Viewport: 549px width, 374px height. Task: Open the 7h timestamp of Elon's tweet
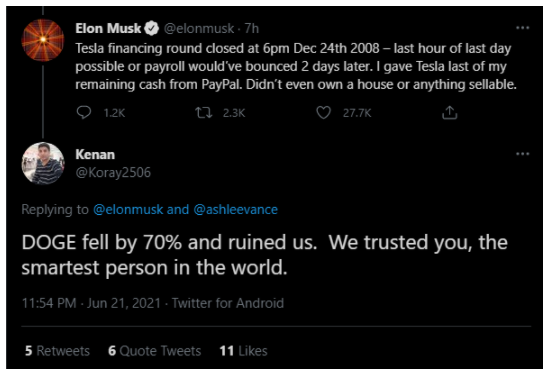[252, 28]
